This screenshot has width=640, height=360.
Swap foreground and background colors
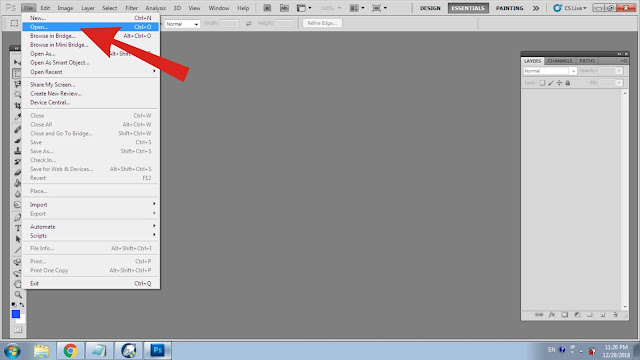(22, 304)
